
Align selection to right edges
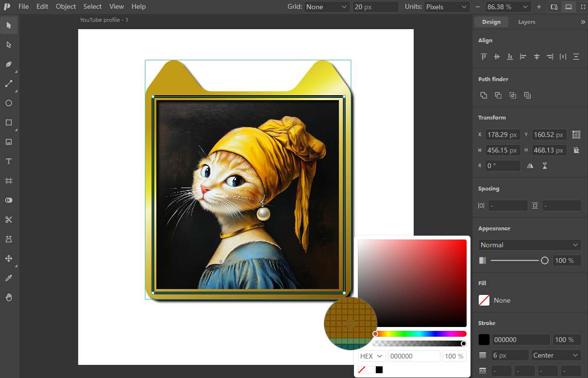pos(550,57)
